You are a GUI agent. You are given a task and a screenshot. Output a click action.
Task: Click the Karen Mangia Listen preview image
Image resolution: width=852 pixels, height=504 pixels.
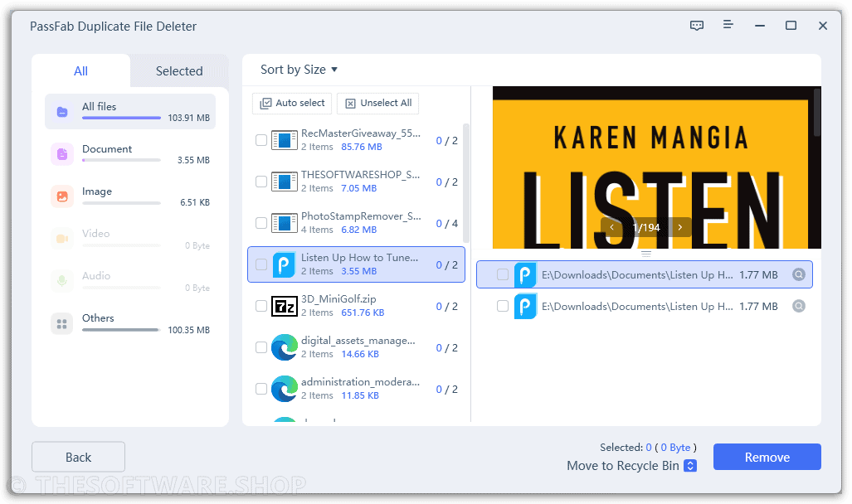coord(657,167)
